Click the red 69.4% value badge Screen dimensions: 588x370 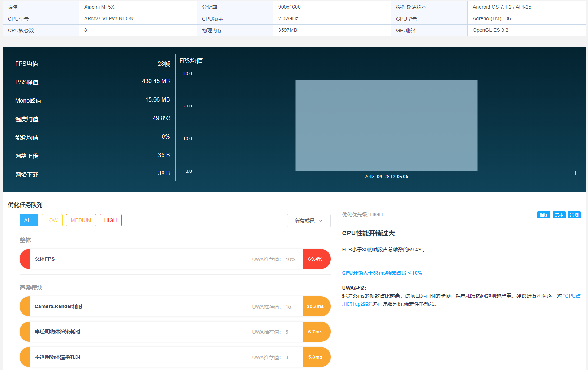tap(316, 259)
